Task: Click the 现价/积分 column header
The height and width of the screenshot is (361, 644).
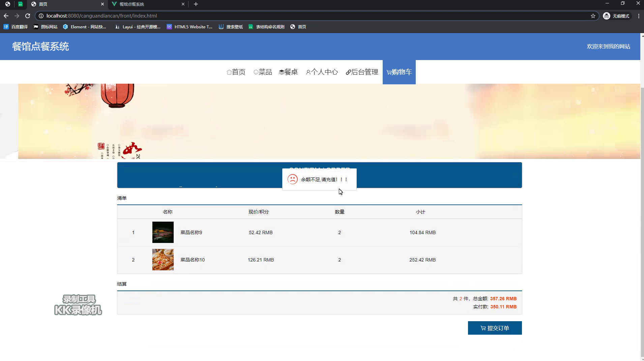Action: (x=259, y=212)
